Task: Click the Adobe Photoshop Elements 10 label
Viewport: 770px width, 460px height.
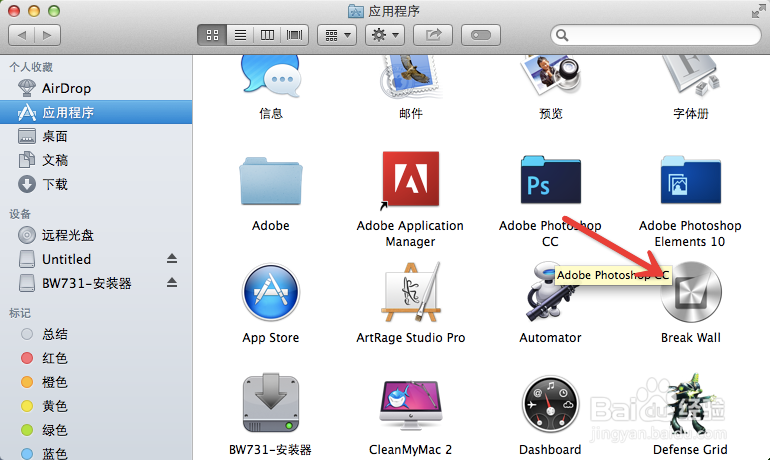Action: [x=690, y=234]
